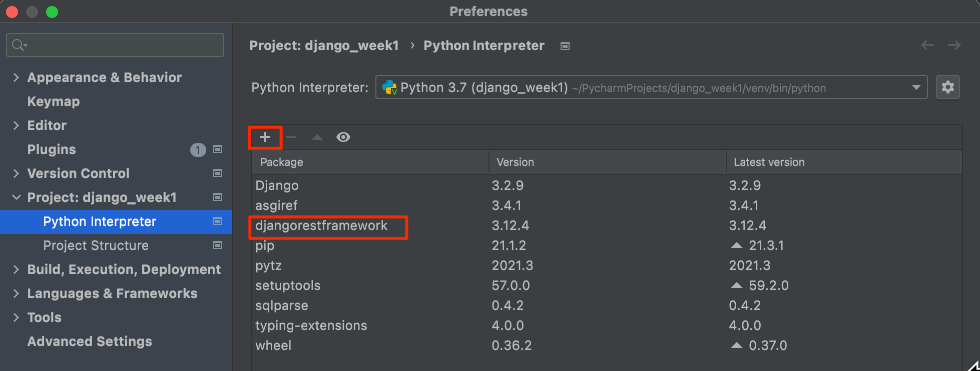Sort by the Package column header
The width and height of the screenshot is (980, 371).
[370, 162]
